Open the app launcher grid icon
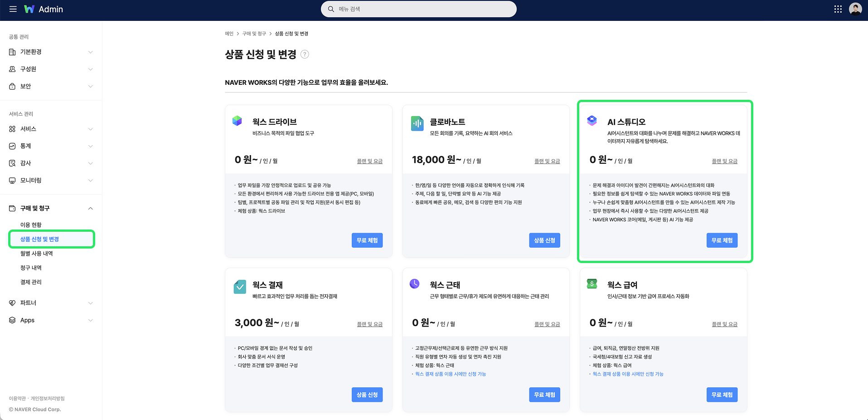 click(x=838, y=9)
